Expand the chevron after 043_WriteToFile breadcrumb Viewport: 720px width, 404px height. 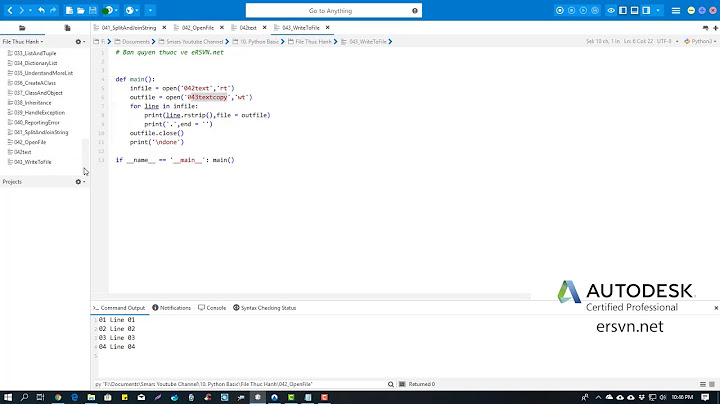[x=390, y=41]
